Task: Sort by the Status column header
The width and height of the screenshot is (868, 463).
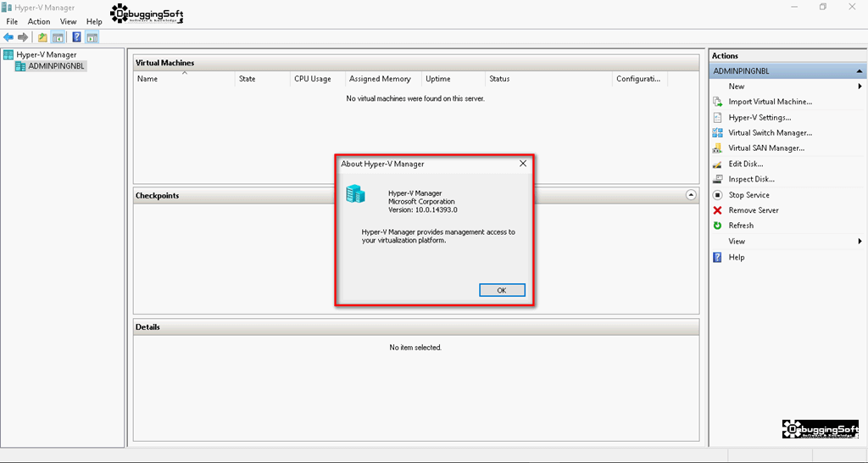Action: 549,79
